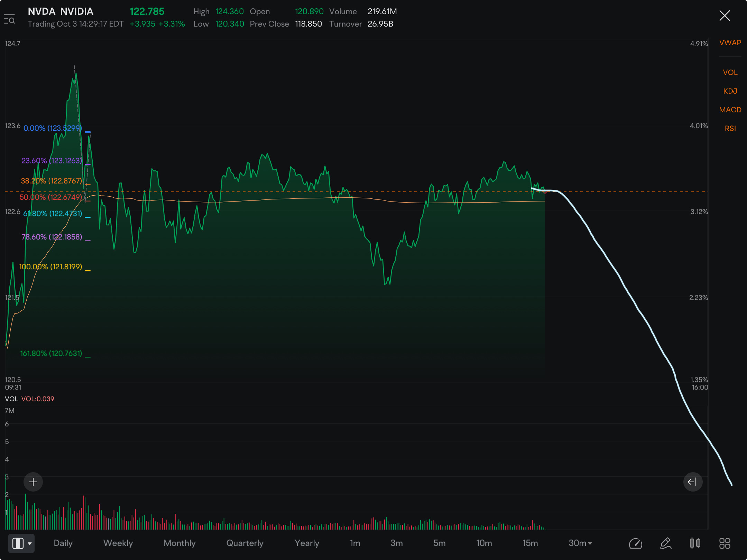
Task: Click the trading timestamp Oct 3 14:29:17 EDT
Action: click(x=90, y=24)
